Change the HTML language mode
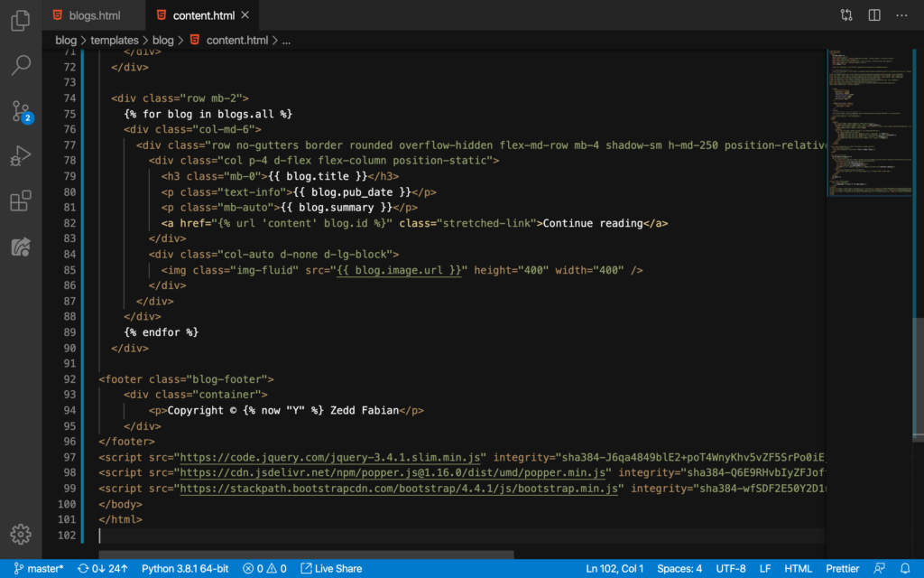This screenshot has width=924, height=578. point(798,569)
